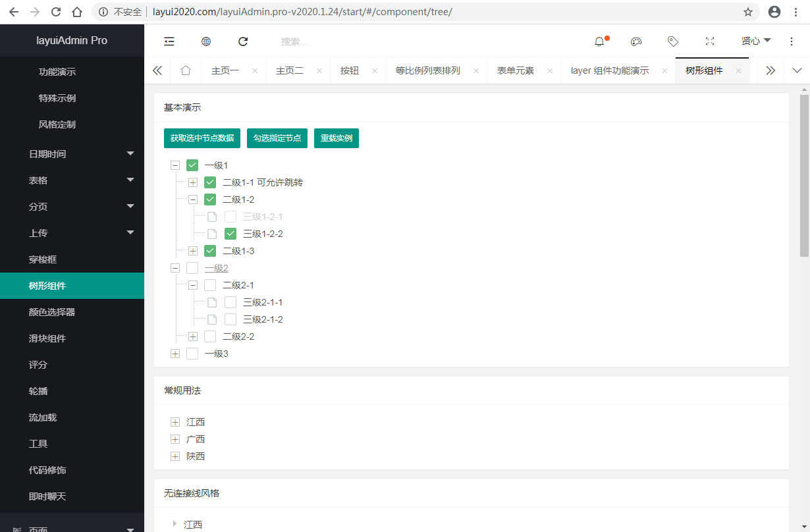Expand the 江西 tree node
Screen dimensions: 810x532
pyautogui.click(x=175, y=421)
